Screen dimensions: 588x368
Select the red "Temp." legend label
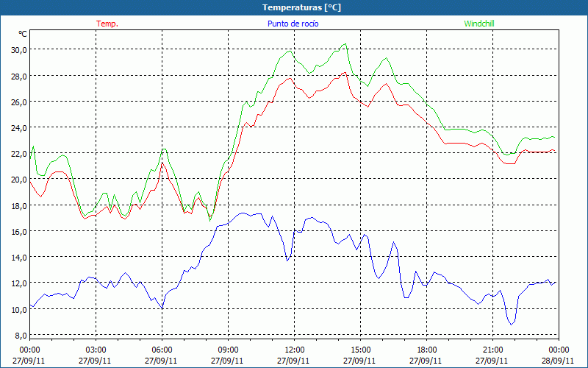pos(107,24)
